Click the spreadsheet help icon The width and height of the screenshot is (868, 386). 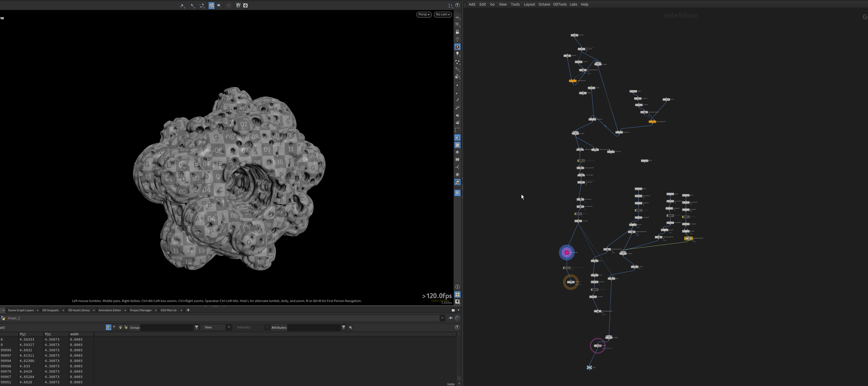point(457,327)
